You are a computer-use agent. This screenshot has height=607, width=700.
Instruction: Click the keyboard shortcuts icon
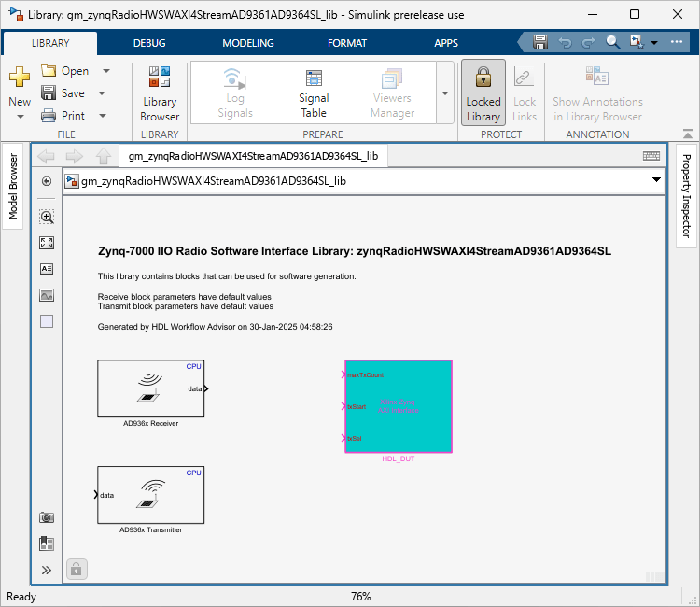click(651, 155)
